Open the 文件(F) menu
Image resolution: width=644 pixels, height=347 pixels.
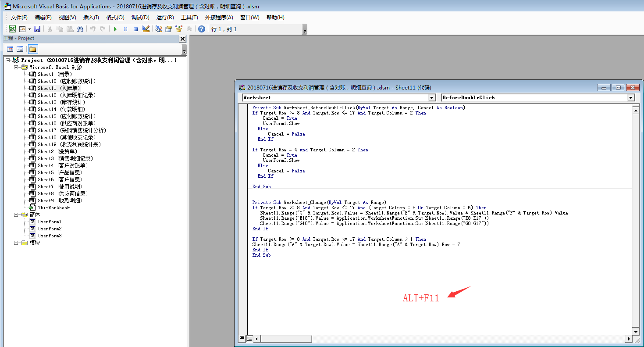point(19,18)
